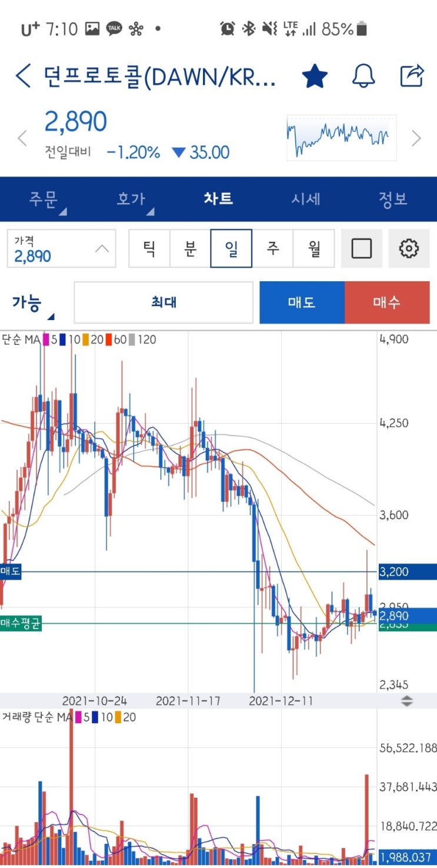The width and height of the screenshot is (437, 868).
Task: Click the current price 2,890
Action: tap(75, 122)
